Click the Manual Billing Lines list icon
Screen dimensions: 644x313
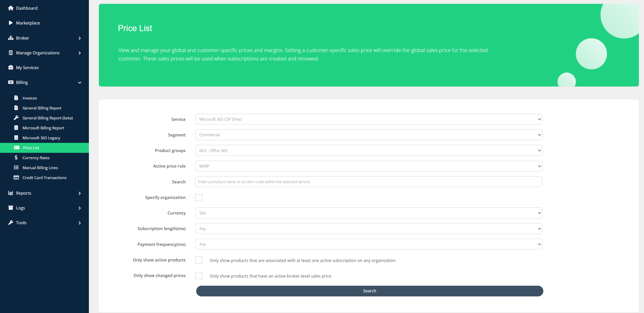tap(16, 168)
